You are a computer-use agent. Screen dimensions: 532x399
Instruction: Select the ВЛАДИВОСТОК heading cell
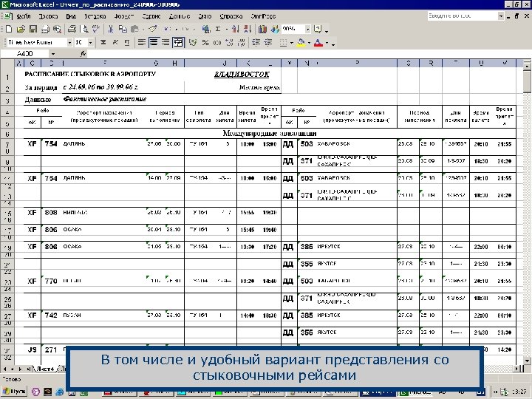tap(241, 75)
